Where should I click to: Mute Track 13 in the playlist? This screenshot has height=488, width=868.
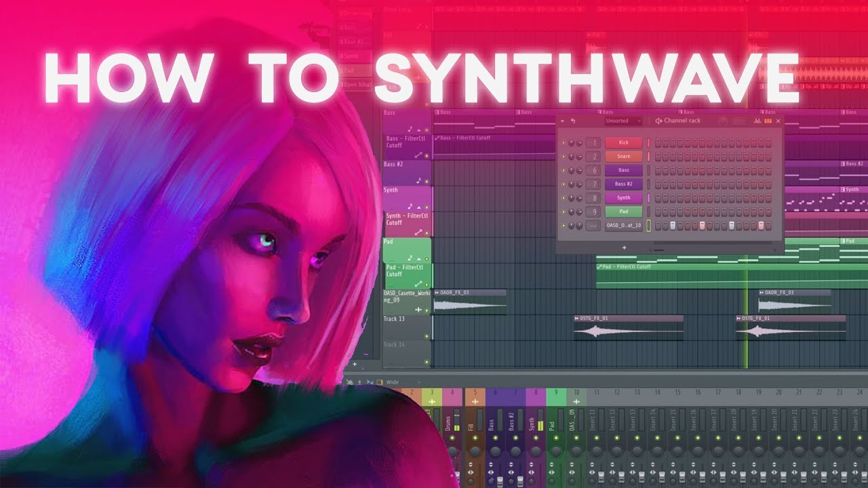(427, 336)
